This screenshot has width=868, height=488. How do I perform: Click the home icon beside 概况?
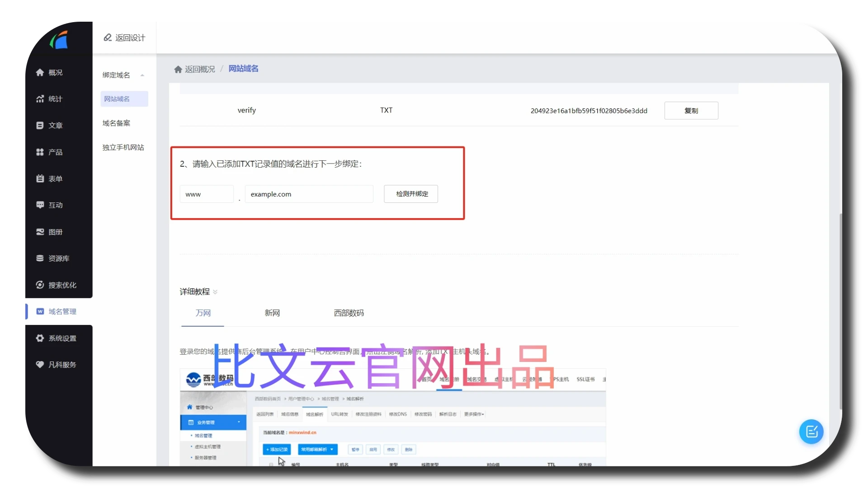[40, 72]
